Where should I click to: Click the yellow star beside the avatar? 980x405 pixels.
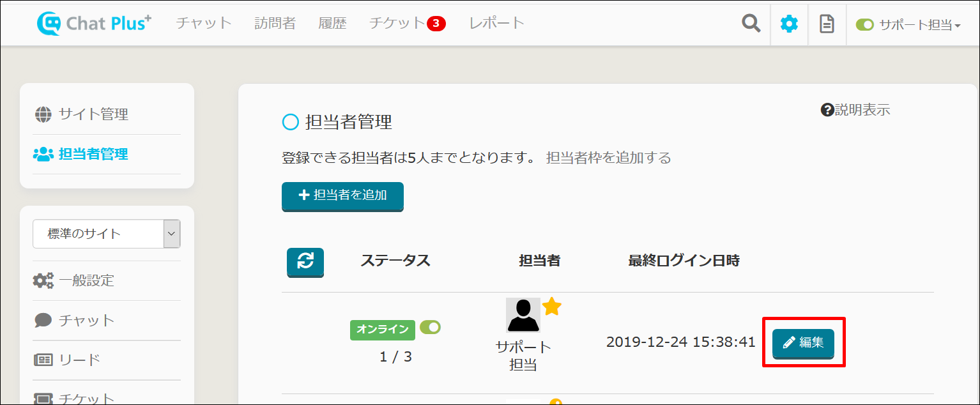click(552, 307)
